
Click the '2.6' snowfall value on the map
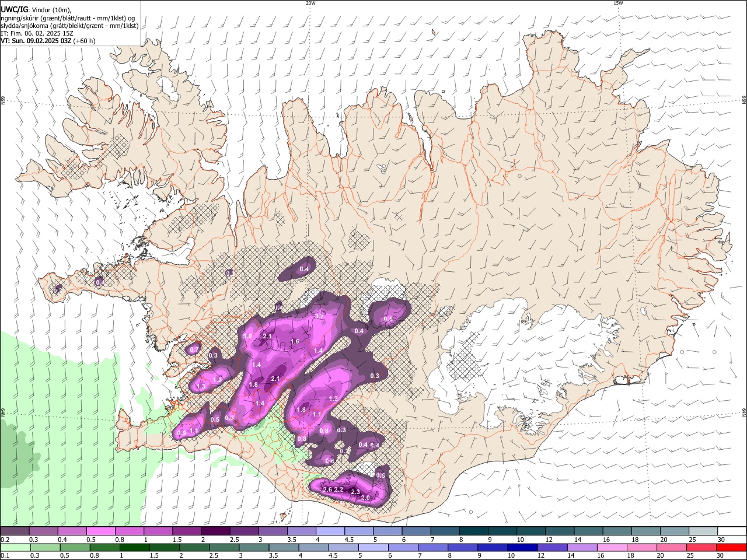pyautogui.click(x=327, y=489)
